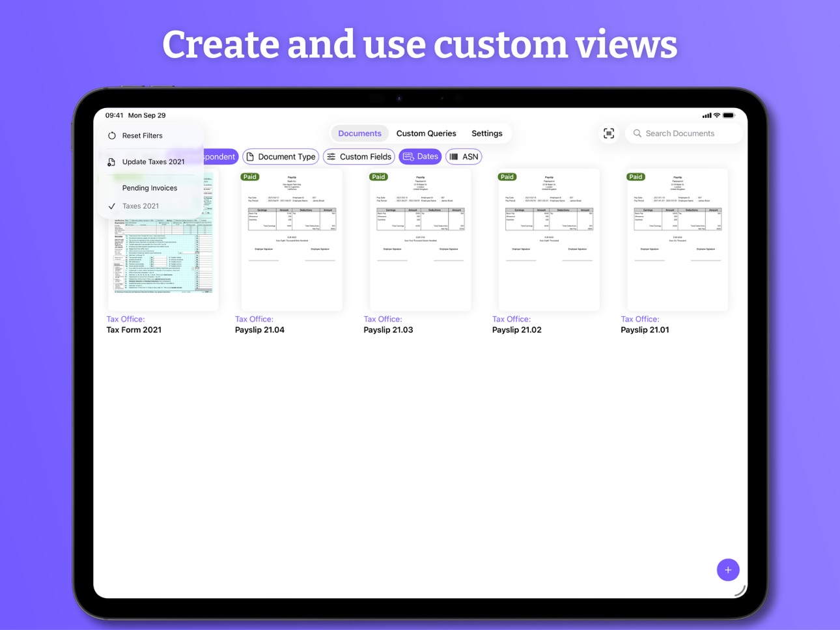Tap Tax Office above Payslip 21.01
The height and width of the screenshot is (630, 840).
pyautogui.click(x=640, y=319)
